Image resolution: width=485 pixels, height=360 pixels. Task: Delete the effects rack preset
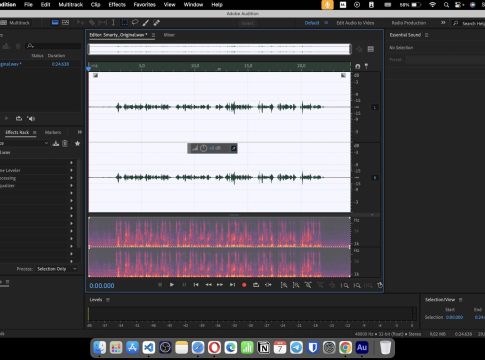point(65,143)
